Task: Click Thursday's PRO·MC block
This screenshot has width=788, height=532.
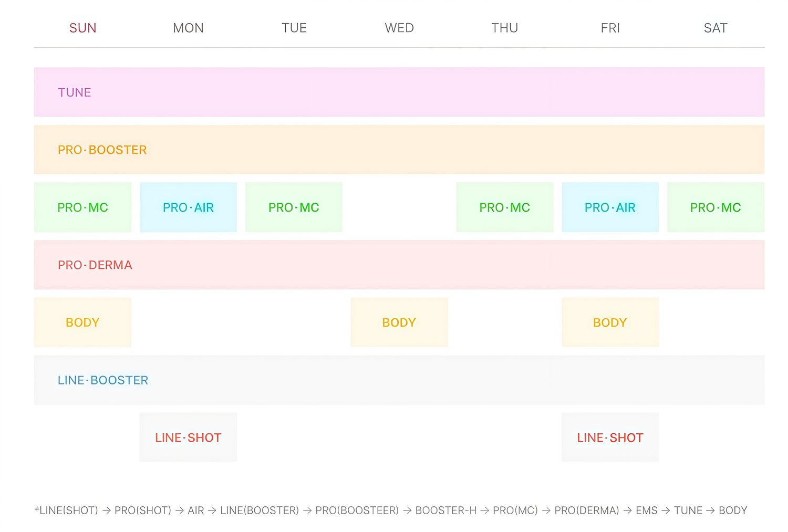Action: tap(505, 207)
